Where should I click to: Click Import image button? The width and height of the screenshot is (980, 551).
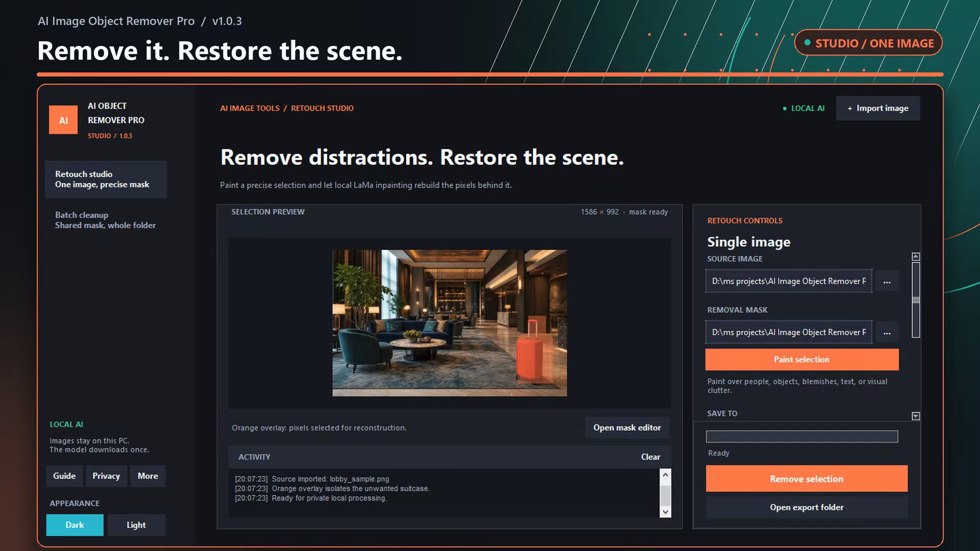tap(878, 108)
